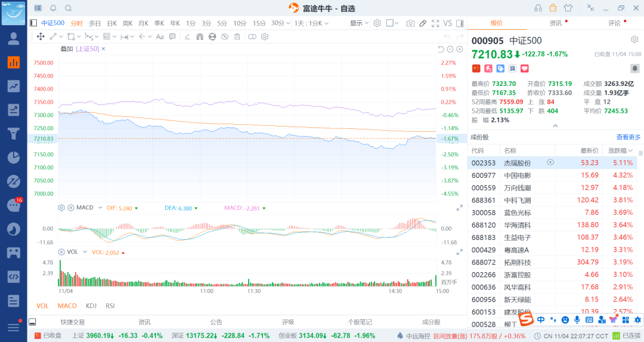
Task: Set a price alert with bell icon
Action: [x=634, y=68]
